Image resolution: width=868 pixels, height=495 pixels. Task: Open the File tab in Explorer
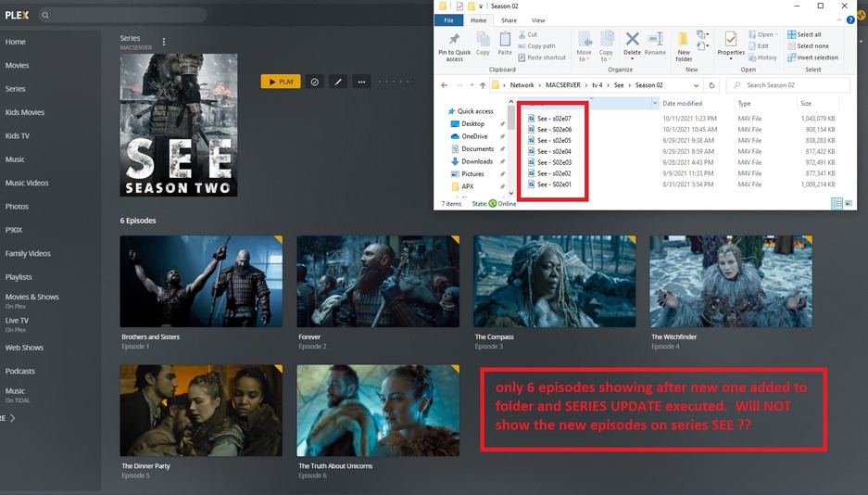point(449,20)
